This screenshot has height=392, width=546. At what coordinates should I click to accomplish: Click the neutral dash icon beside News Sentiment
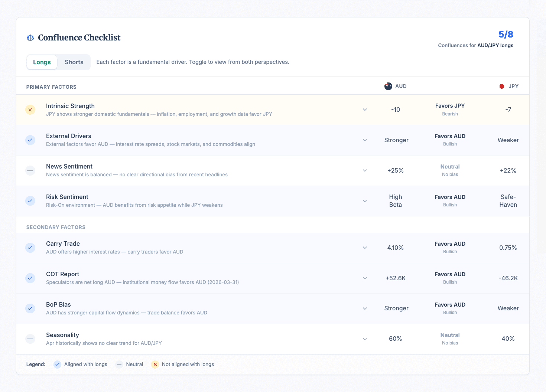tap(30, 170)
